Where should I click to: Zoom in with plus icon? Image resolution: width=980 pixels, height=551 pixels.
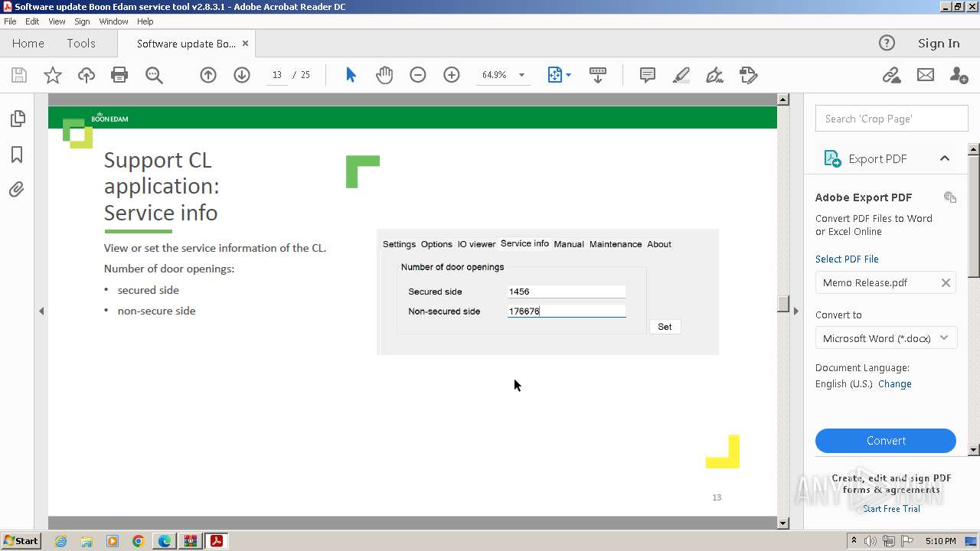pos(452,75)
